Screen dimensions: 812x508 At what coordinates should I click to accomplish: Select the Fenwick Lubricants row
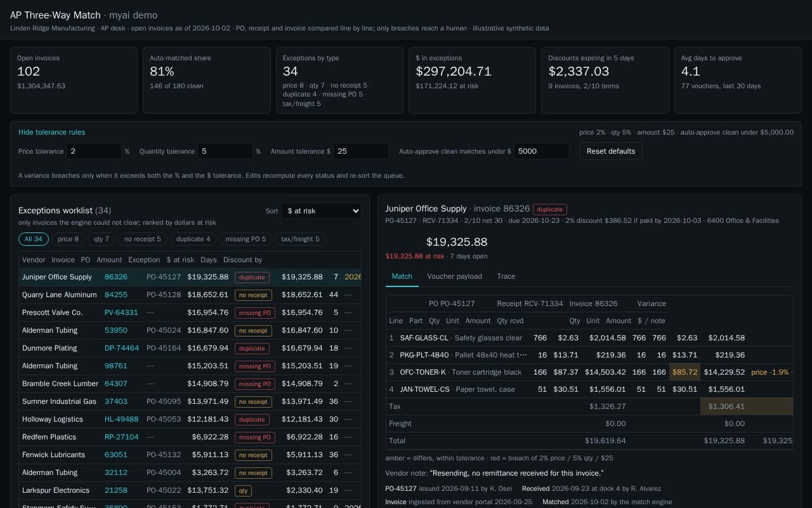tap(190, 455)
